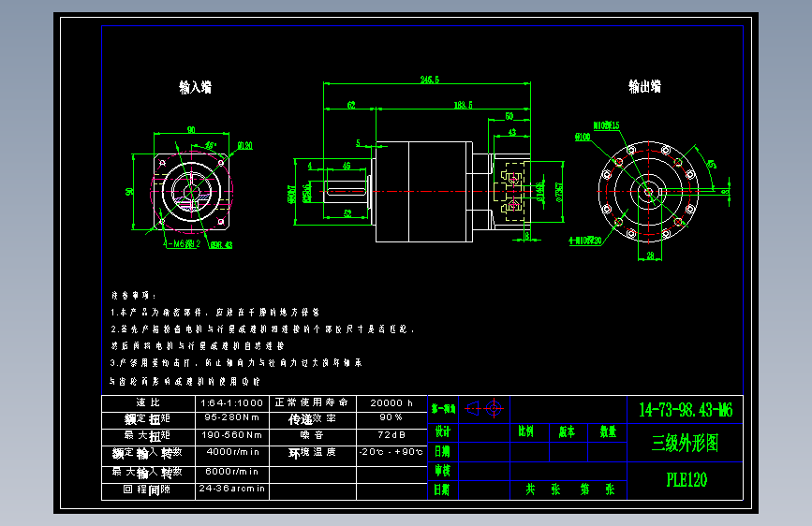The image size is (812, 526).
Task: Select note line 1 about precision parts
Action: click(x=214, y=313)
